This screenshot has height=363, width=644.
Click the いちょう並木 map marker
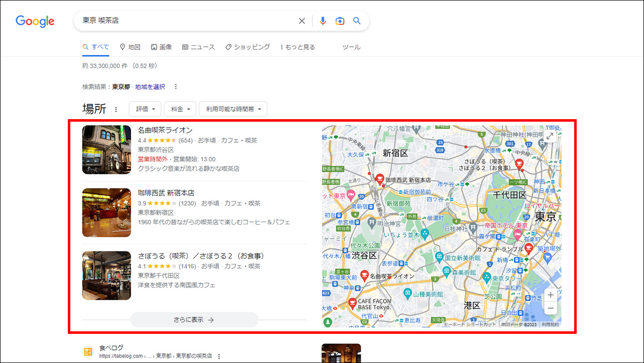coord(425,234)
